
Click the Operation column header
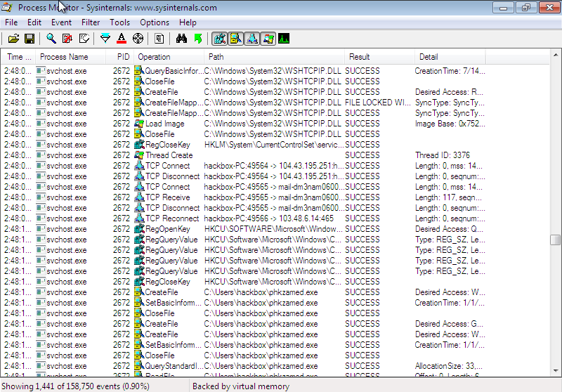click(169, 57)
